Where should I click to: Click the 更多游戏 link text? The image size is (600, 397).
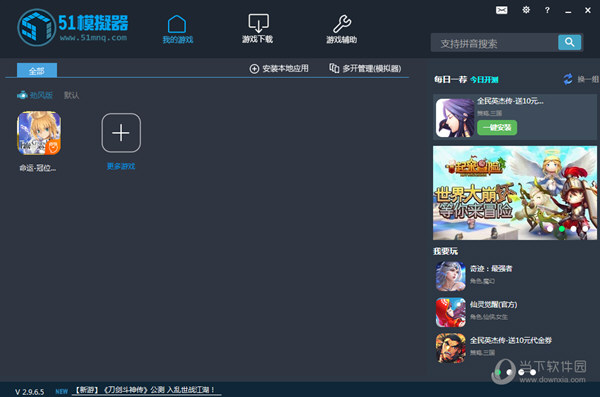(x=121, y=166)
